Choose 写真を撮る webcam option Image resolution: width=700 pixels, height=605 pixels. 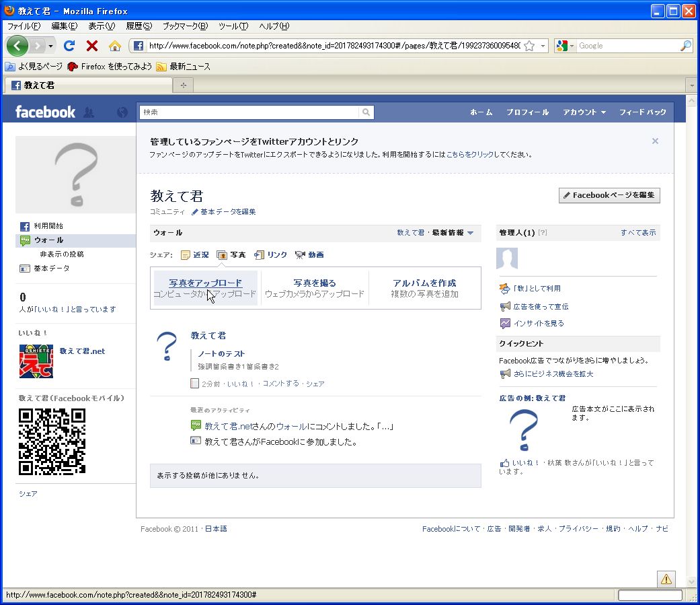[315, 288]
